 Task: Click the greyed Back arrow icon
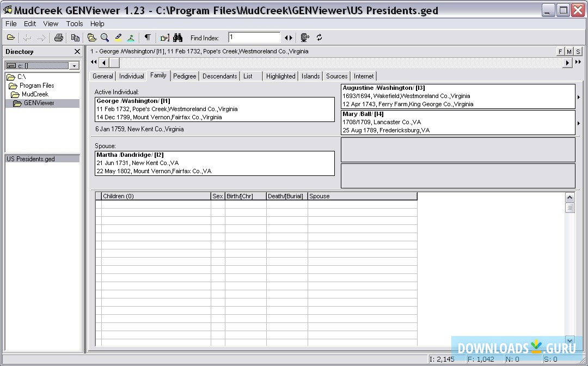(x=27, y=38)
